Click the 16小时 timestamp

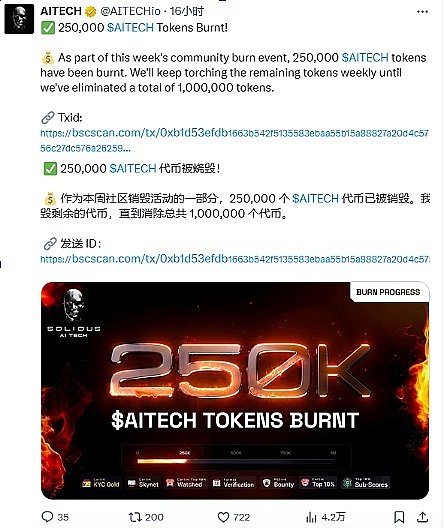(x=187, y=11)
